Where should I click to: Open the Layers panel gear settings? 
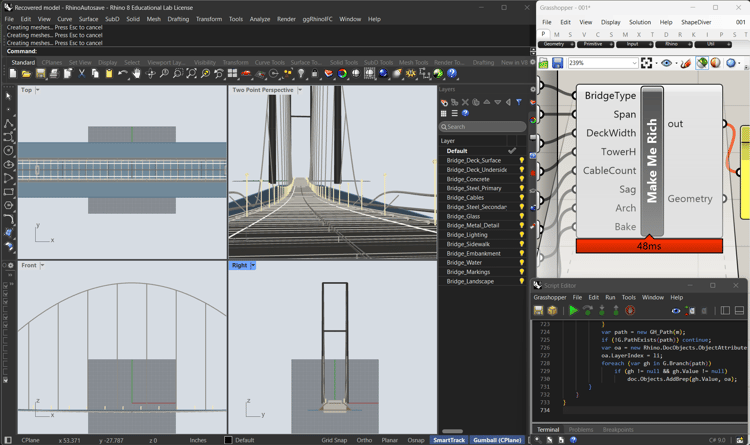pyautogui.click(x=533, y=90)
